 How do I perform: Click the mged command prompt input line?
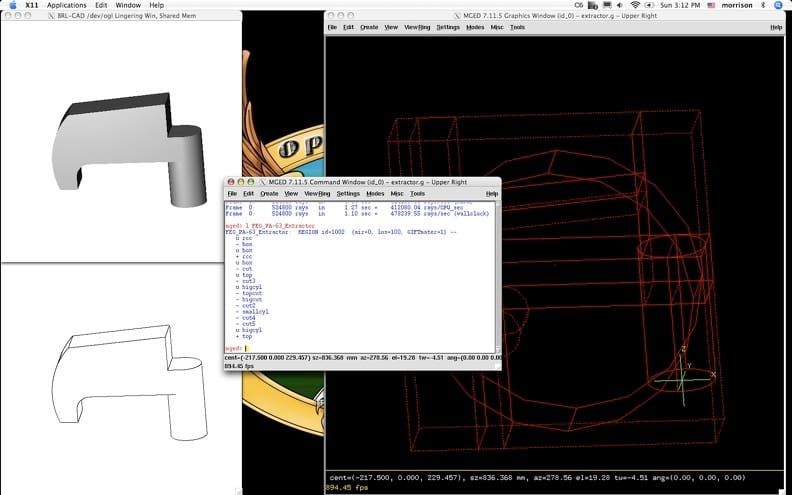pos(360,349)
